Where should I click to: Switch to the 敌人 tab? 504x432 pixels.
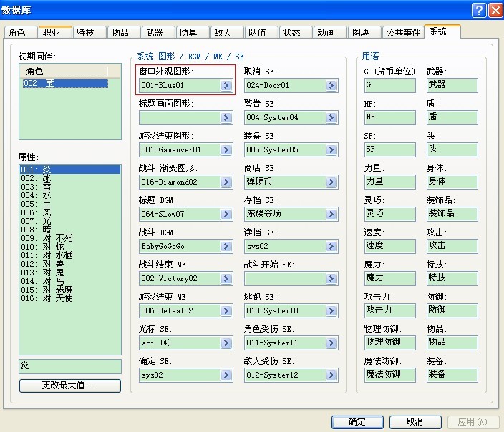point(227,32)
